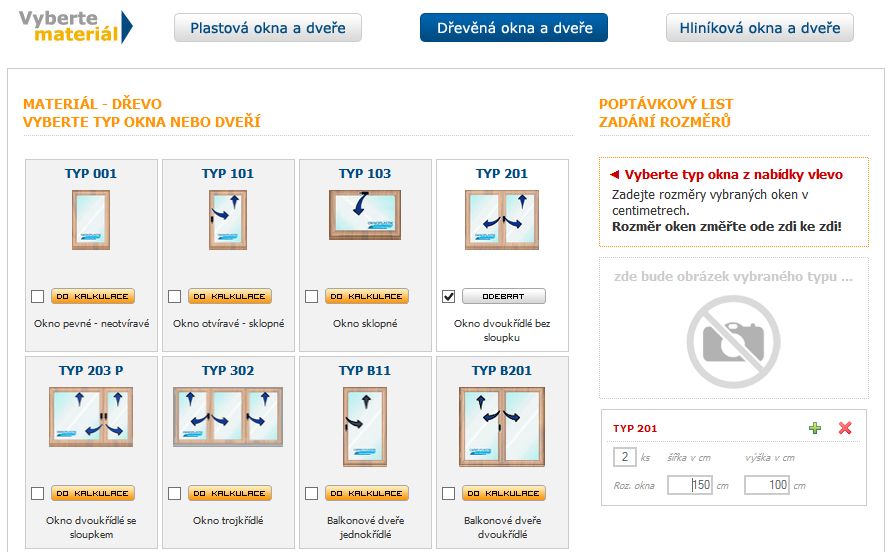Screen dimensions: 893x552
Task: Switch to Plastová okna a dveře tab
Action: click(268, 28)
